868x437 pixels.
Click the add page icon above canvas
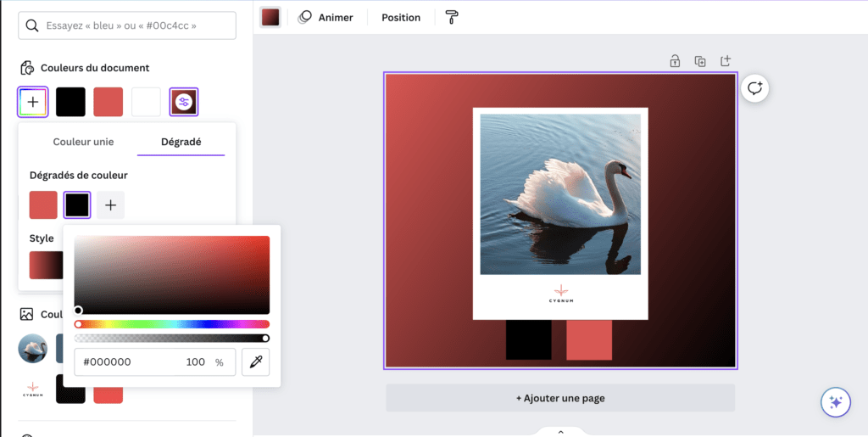click(726, 61)
